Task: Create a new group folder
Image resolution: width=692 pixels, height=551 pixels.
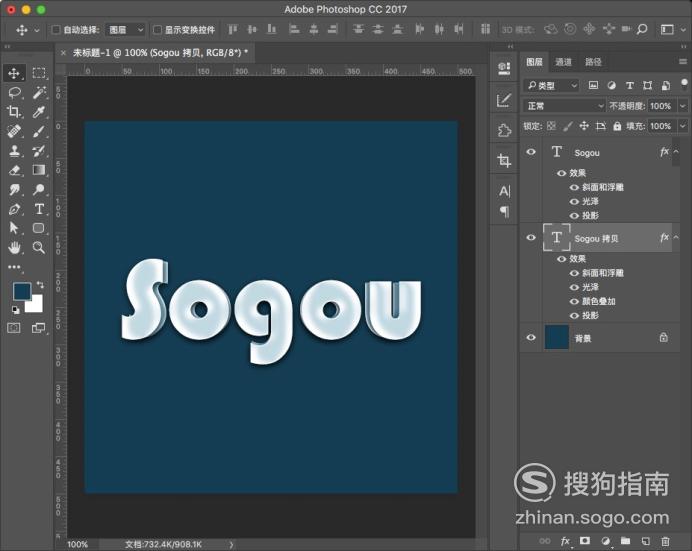Action: pos(625,541)
